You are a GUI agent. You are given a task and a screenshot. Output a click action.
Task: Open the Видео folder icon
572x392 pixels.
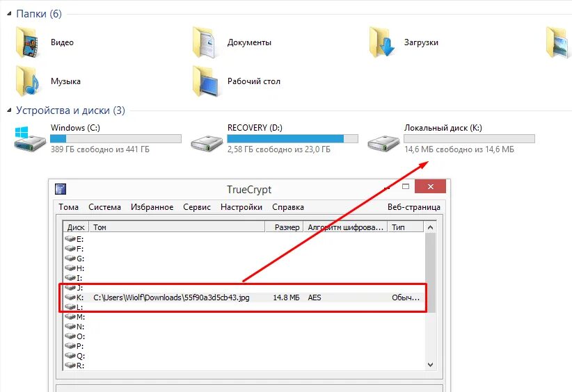[x=28, y=42]
